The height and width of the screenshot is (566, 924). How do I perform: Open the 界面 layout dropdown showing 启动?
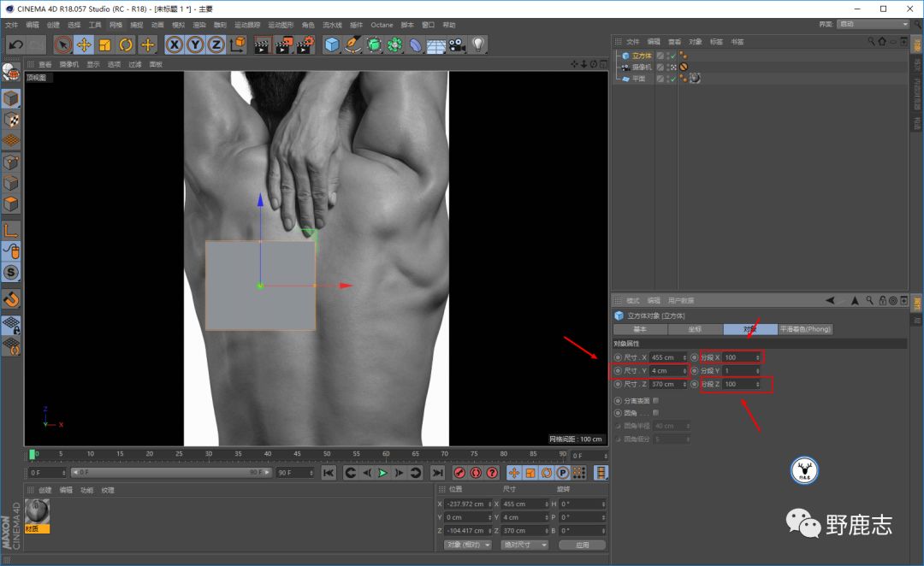pyautogui.click(x=872, y=24)
